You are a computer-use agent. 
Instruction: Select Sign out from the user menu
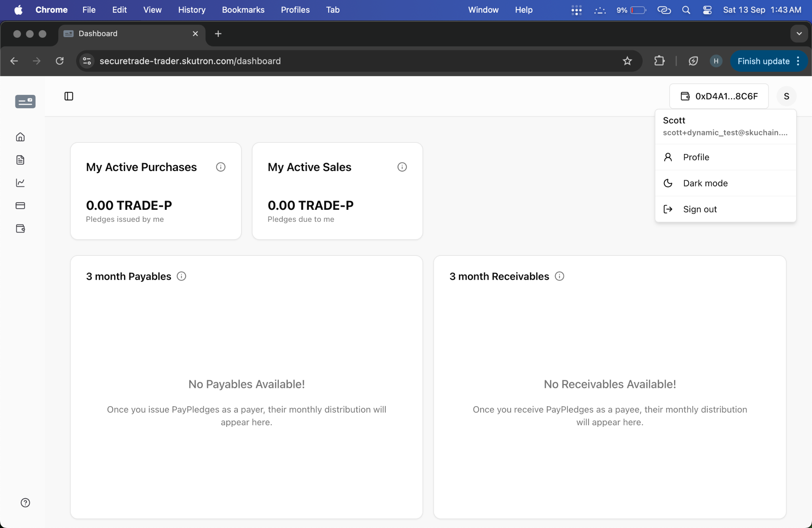pyautogui.click(x=726, y=209)
